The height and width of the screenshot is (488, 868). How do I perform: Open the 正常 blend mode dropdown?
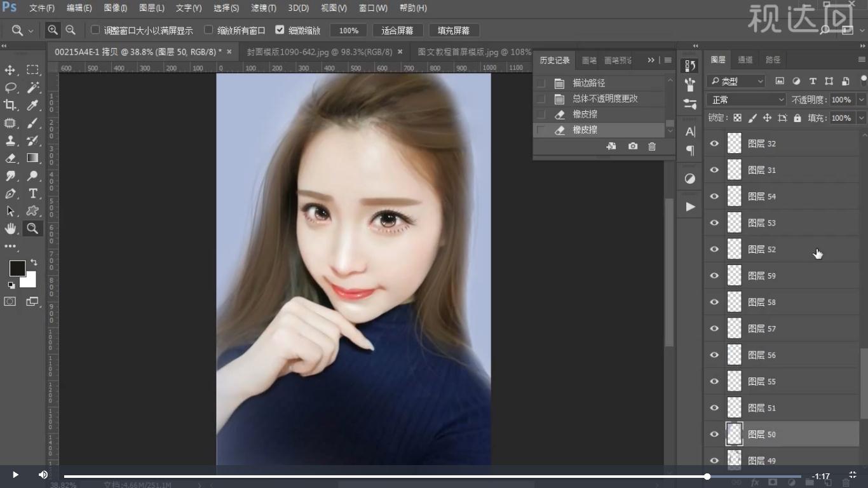tap(747, 100)
